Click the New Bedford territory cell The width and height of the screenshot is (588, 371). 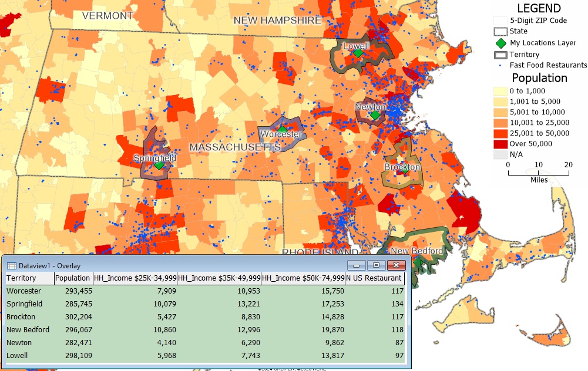coord(28,329)
